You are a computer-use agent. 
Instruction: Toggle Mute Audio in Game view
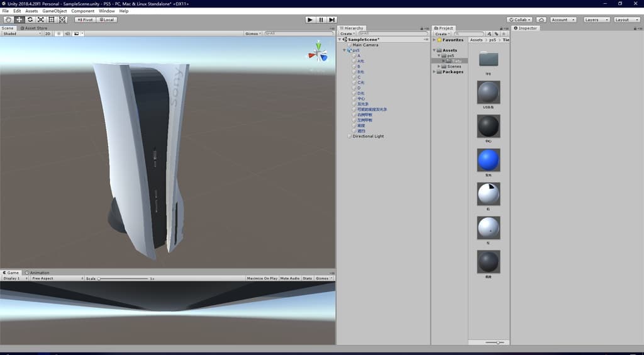tap(290, 278)
